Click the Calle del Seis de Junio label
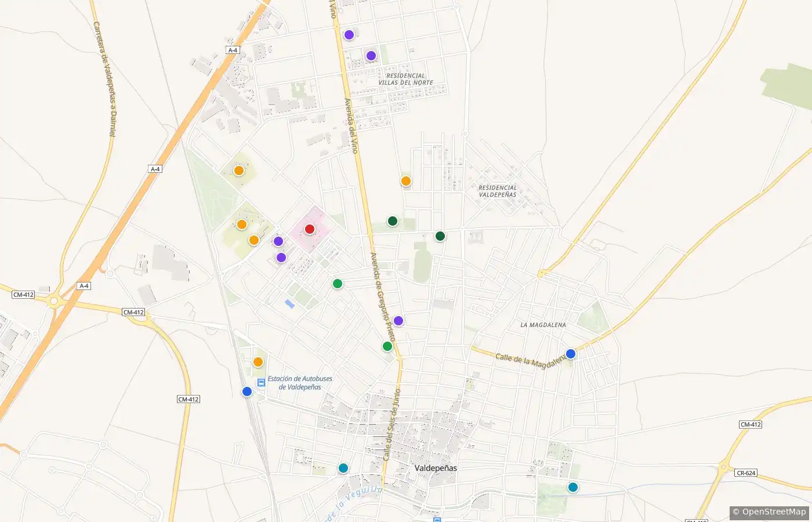Image resolution: width=812 pixels, height=522 pixels. point(391,425)
